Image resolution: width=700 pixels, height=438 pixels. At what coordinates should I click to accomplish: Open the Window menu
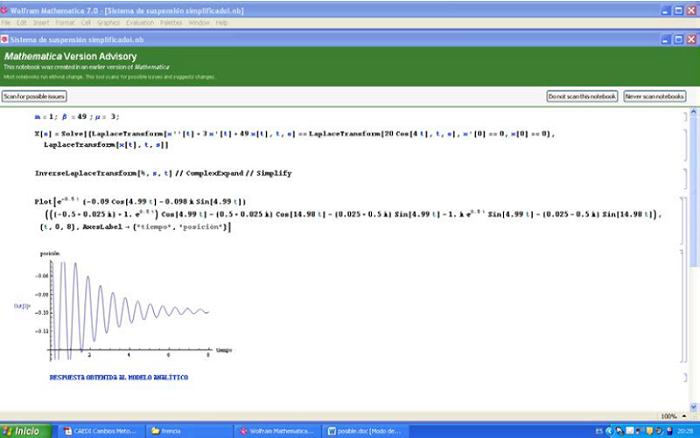tap(199, 23)
